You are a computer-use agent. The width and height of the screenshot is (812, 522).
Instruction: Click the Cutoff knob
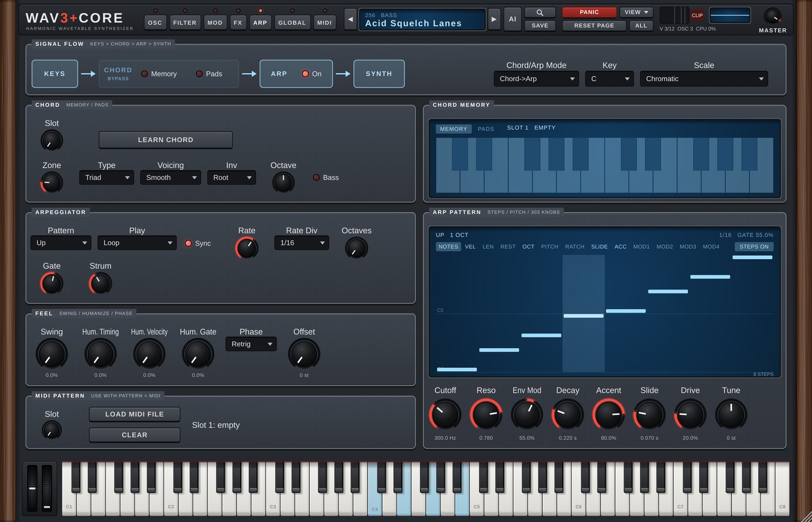pos(445,415)
